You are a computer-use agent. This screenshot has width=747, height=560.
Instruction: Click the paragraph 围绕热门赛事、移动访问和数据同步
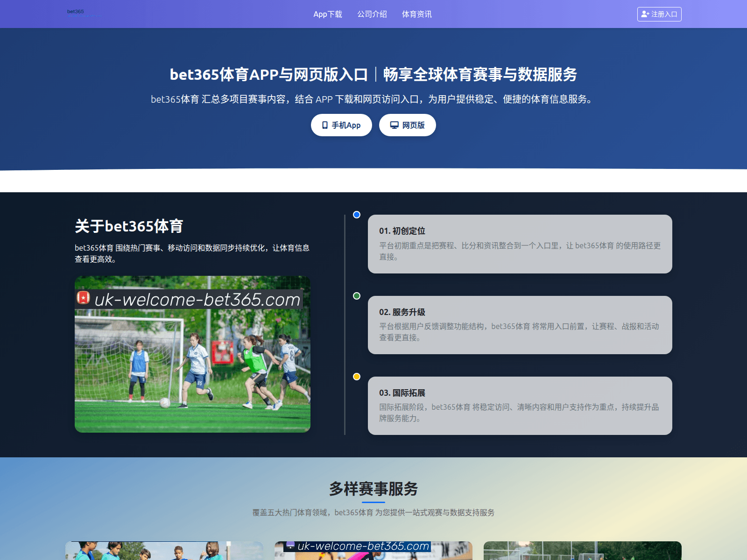pyautogui.click(x=192, y=253)
